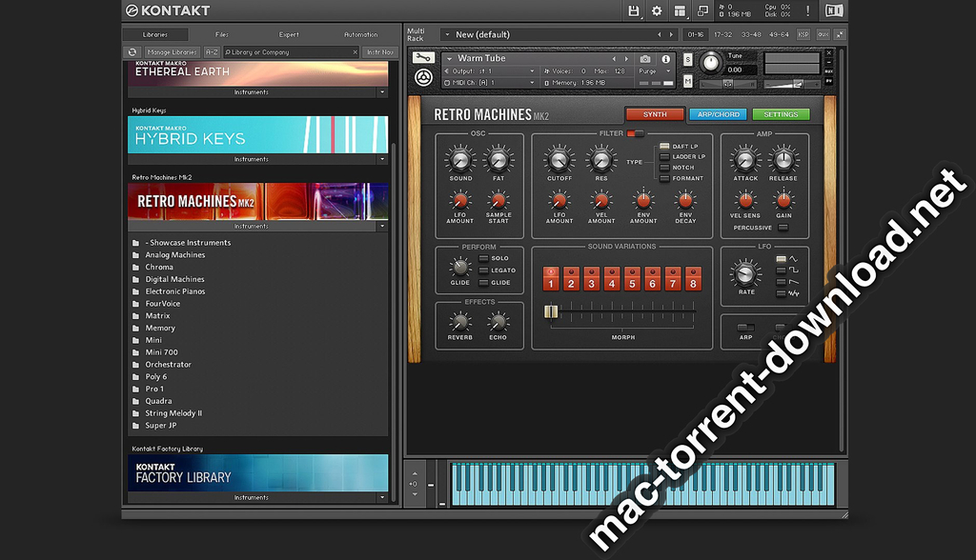Screen dimensions: 976x560
Task: Toggle the aux sends icon in rack header
Action: [823, 35]
